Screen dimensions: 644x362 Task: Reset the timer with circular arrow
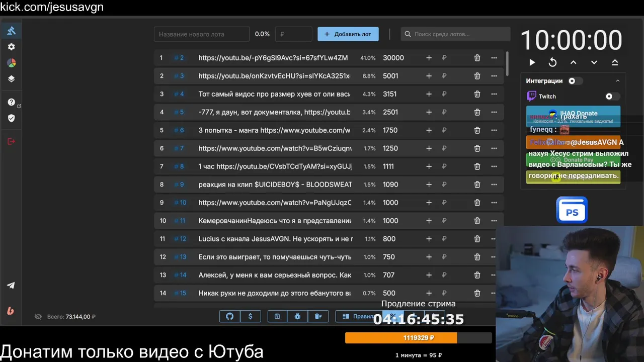point(552,62)
